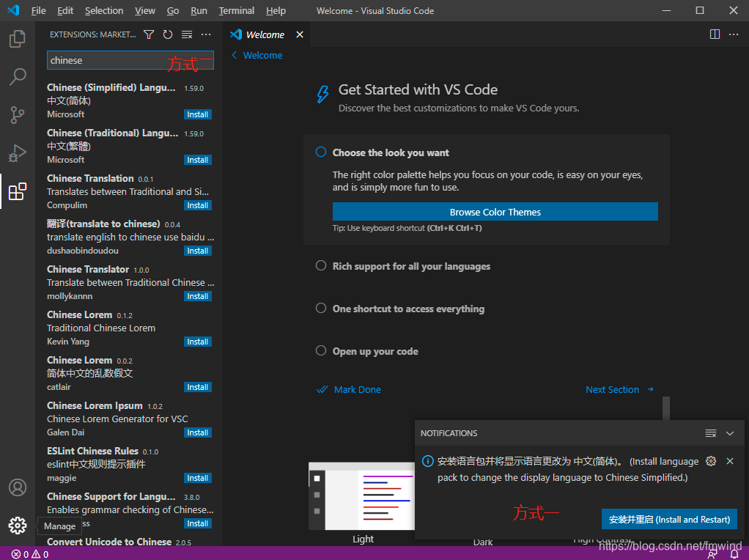
Task: Click Install and Restart button
Action: pos(669,520)
